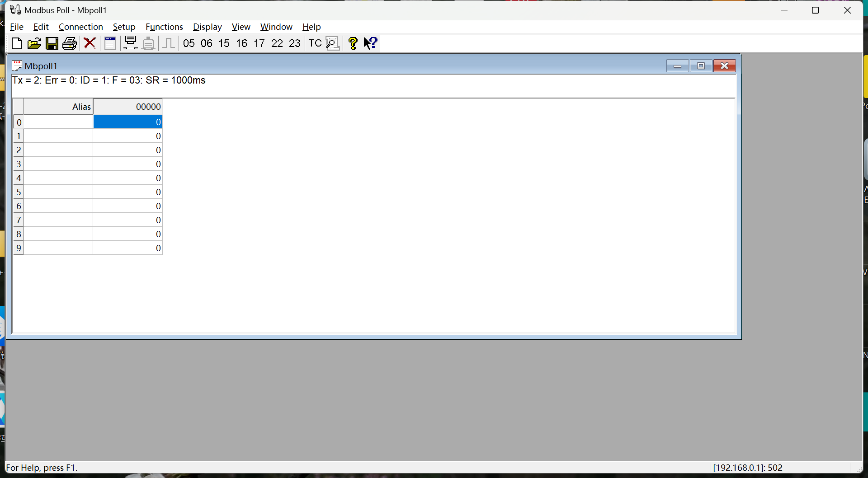Viewport: 868px width, 478px height.
Task: Click the yellow question mark About icon
Action: (353, 43)
